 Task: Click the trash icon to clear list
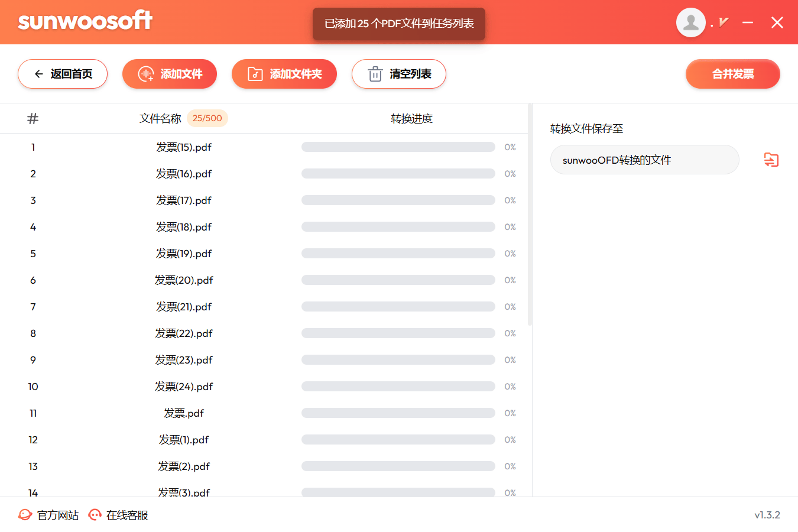[x=375, y=74]
